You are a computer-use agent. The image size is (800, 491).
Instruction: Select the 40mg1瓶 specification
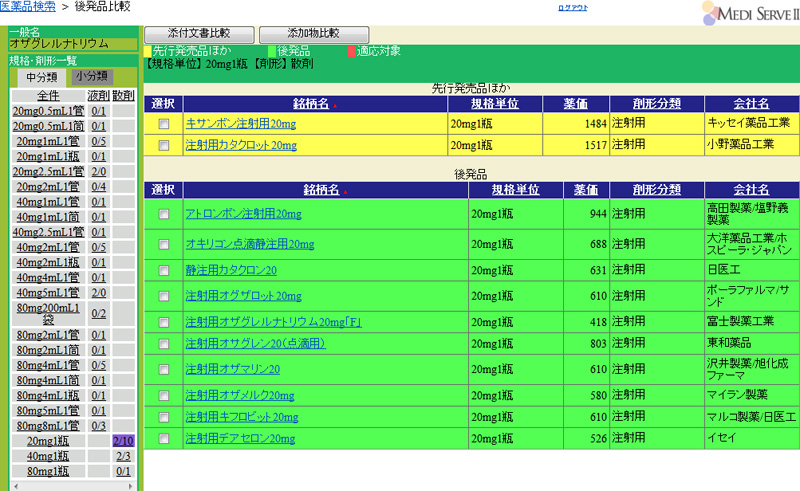48,456
